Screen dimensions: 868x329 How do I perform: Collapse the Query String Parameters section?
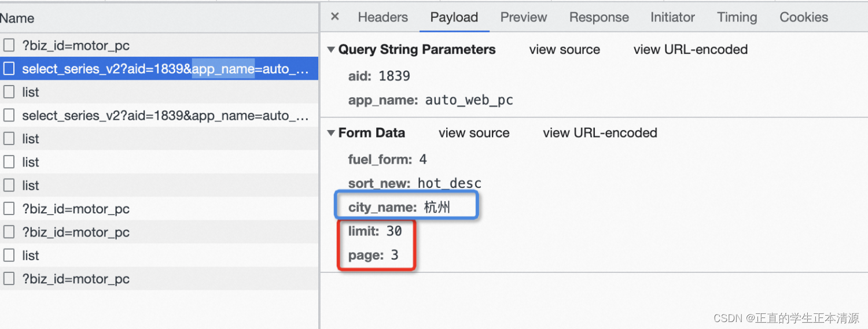[332, 50]
